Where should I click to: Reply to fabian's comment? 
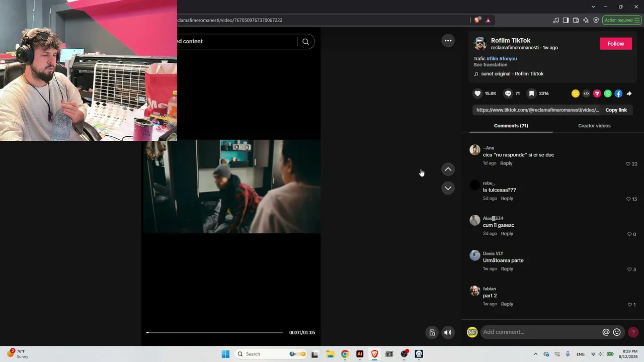[507, 304]
